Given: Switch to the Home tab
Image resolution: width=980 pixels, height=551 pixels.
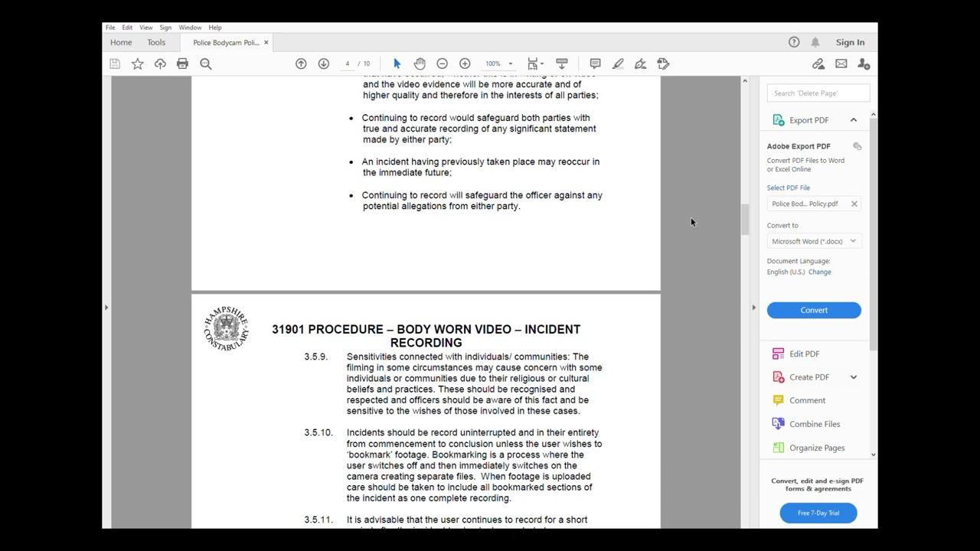Looking at the screenshot, I should 121,42.
